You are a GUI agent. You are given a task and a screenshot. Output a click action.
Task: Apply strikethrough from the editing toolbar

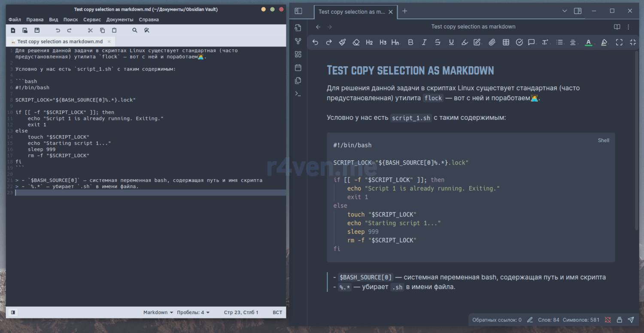pyautogui.click(x=437, y=42)
